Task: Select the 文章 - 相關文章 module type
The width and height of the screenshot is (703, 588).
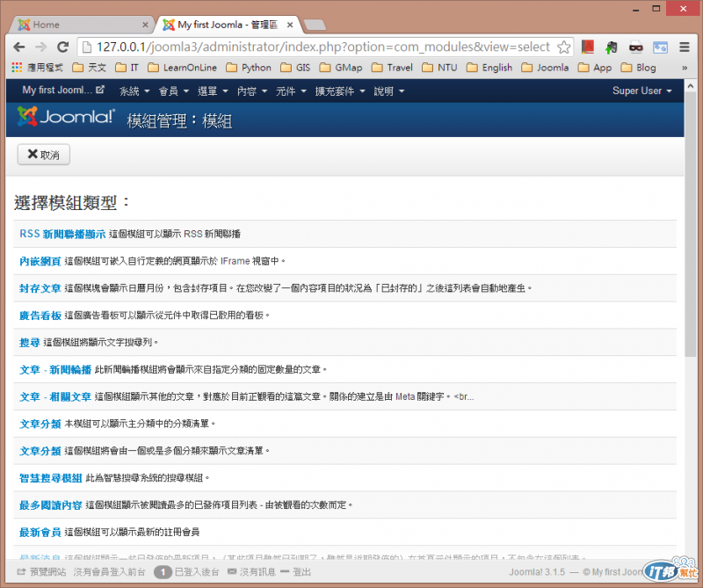Action: tap(55, 396)
